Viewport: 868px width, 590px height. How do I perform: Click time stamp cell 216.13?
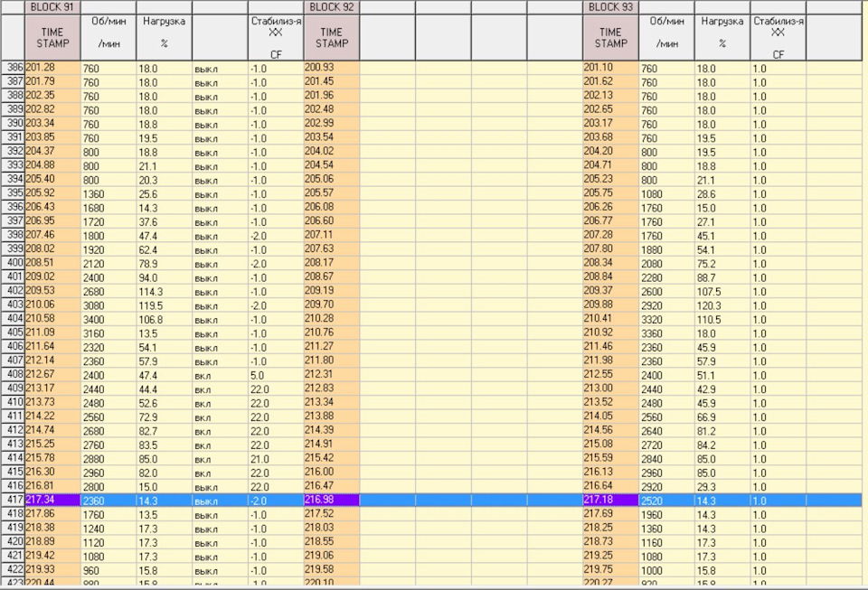tap(610, 473)
